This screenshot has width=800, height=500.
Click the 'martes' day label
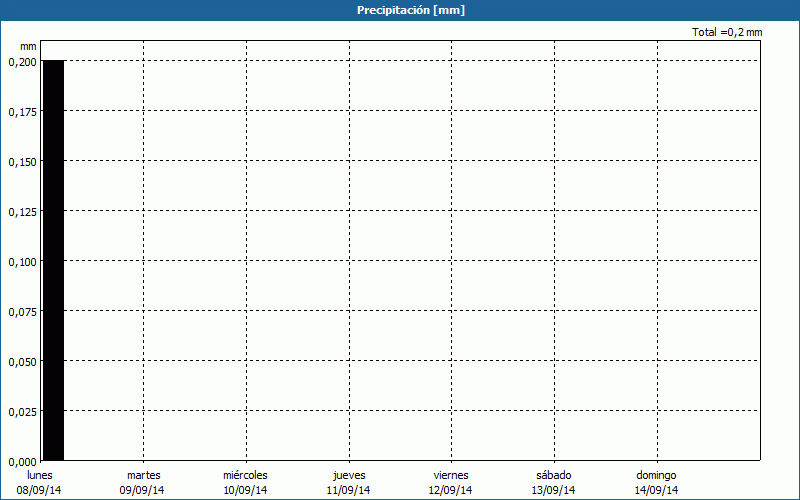(144, 475)
